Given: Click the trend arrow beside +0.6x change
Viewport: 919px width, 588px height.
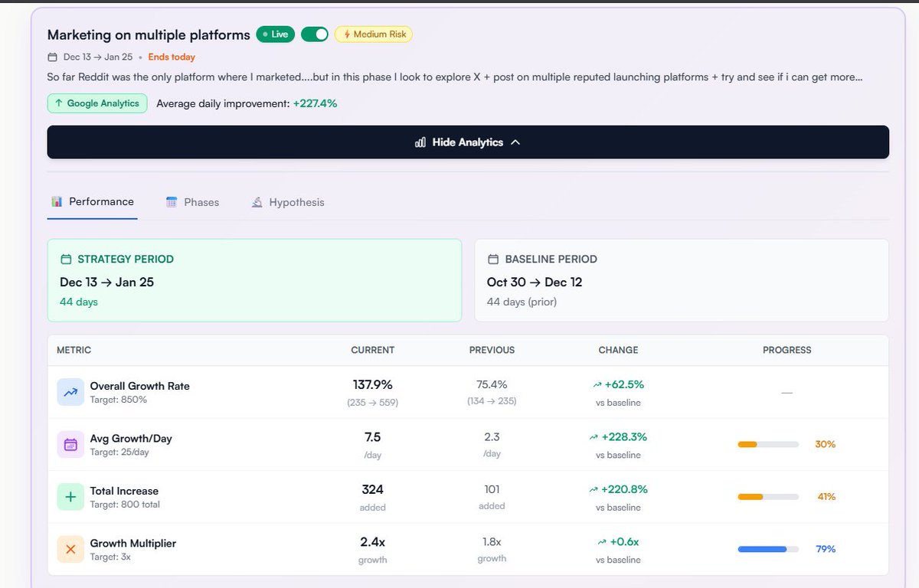Looking at the screenshot, I should pyautogui.click(x=602, y=542).
